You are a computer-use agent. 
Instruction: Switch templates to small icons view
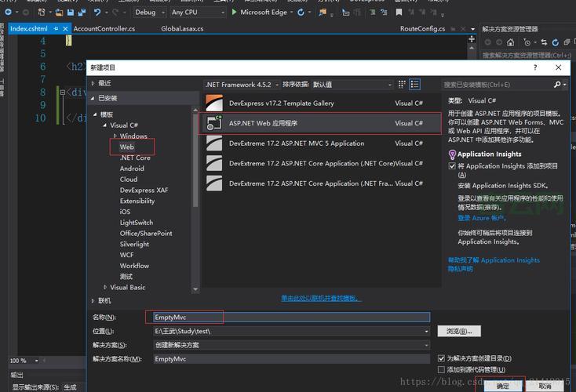pyautogui.click(x=403, y=84)
